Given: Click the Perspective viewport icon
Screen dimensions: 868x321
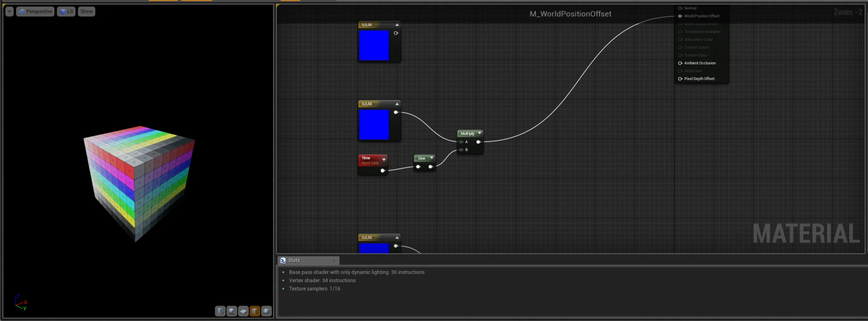Looking at the screenshot, I should [x=22, y=11].
